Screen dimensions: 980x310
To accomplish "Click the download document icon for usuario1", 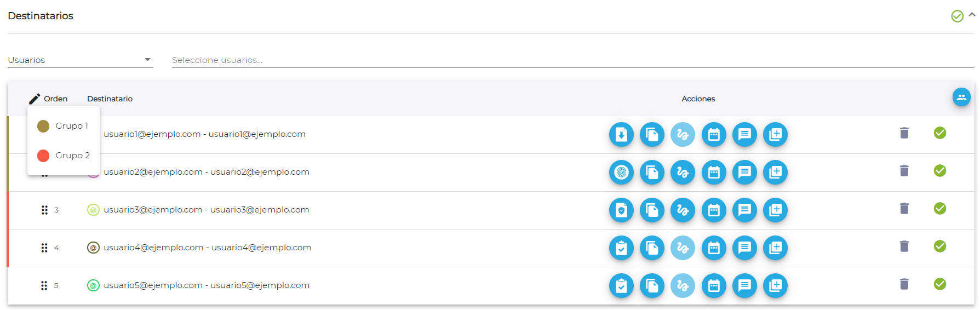I will [621, 135].
